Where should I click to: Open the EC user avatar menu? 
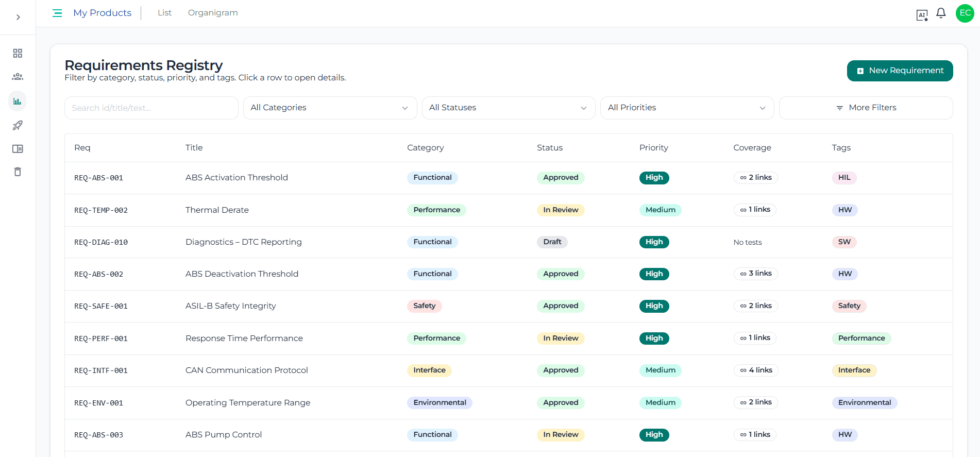point(965,13)
